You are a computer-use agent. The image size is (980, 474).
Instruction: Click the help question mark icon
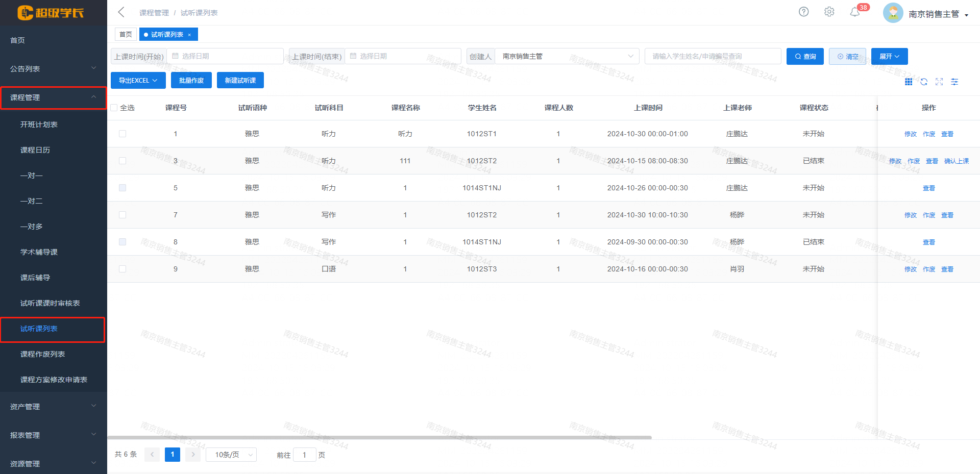pos(803,12)
